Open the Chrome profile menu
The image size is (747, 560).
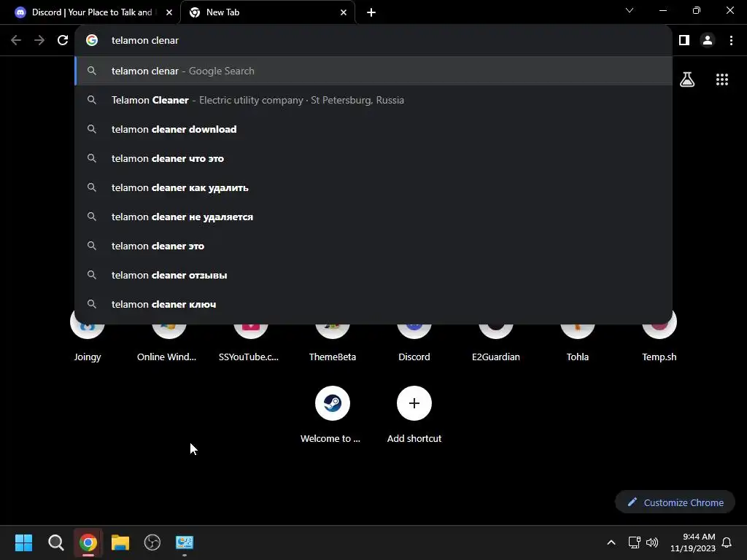708,41
